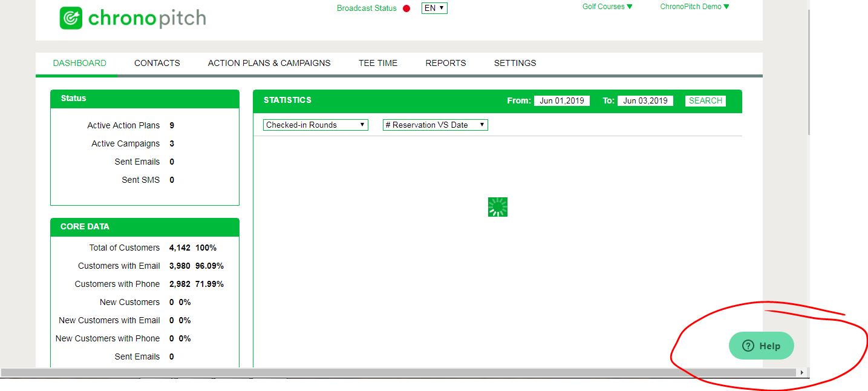Click the From date field Jun 01,2019

pos(562,101)
